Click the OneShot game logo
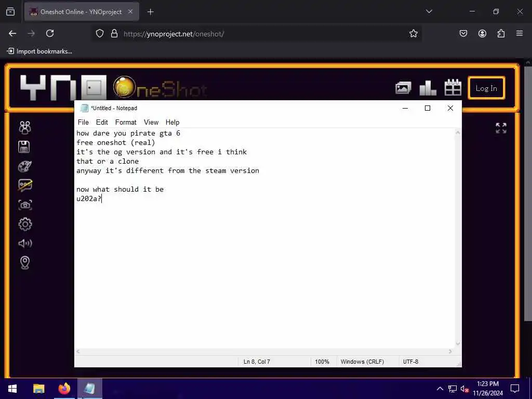 point(160,88)
